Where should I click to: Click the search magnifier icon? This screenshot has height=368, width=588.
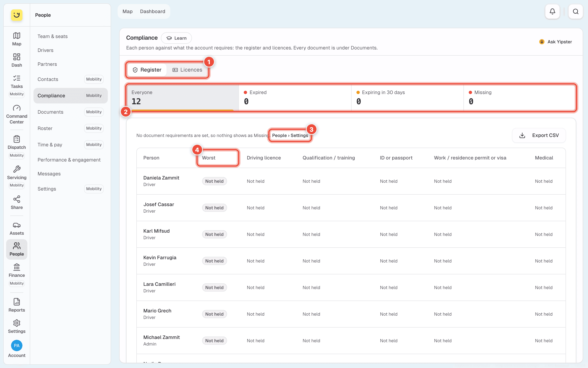[x=576, y=11]
